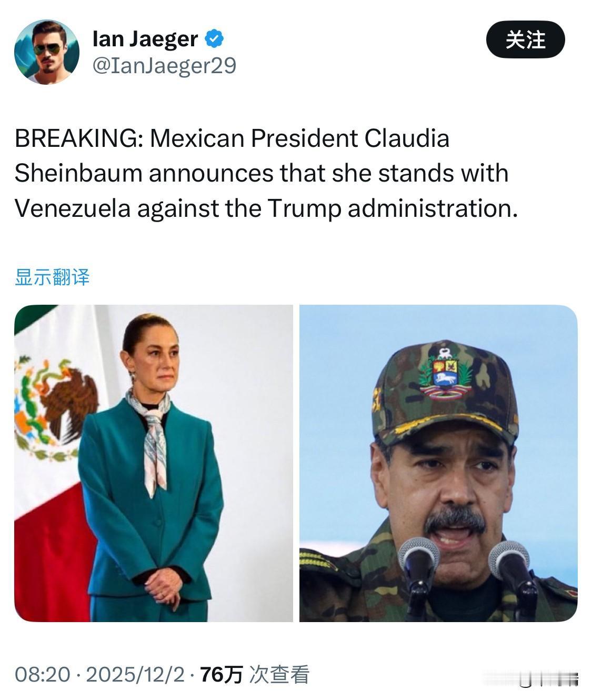Screen dimensions: 592x700
Task: Click the Ian Jaeger display name
Action: pos(145,38)
